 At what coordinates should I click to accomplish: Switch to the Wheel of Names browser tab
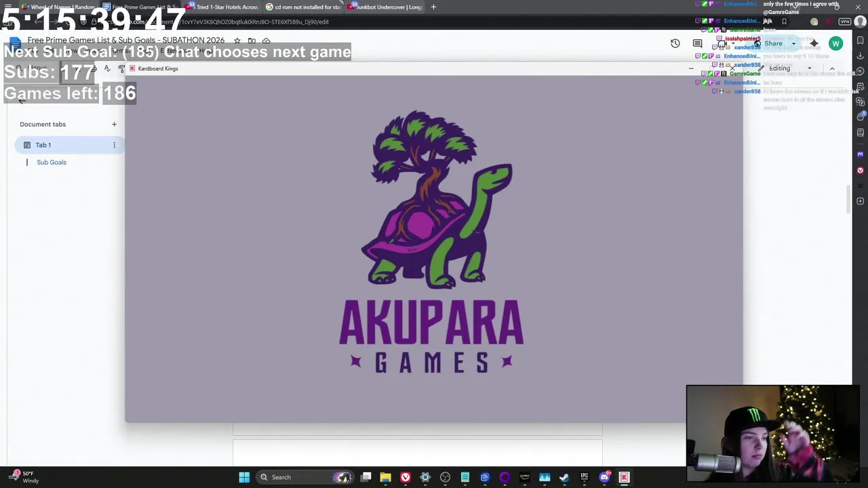pos(58,7)
